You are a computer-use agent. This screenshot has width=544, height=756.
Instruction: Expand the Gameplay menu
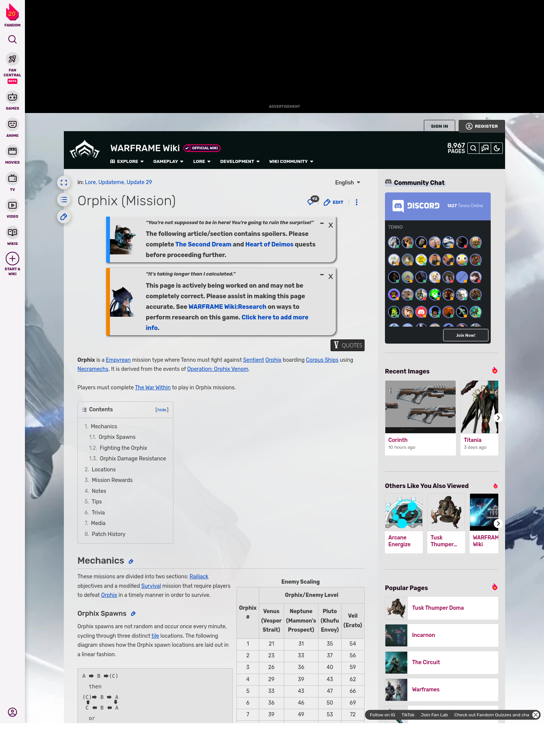pyautogui.click(x=168, y=161)
